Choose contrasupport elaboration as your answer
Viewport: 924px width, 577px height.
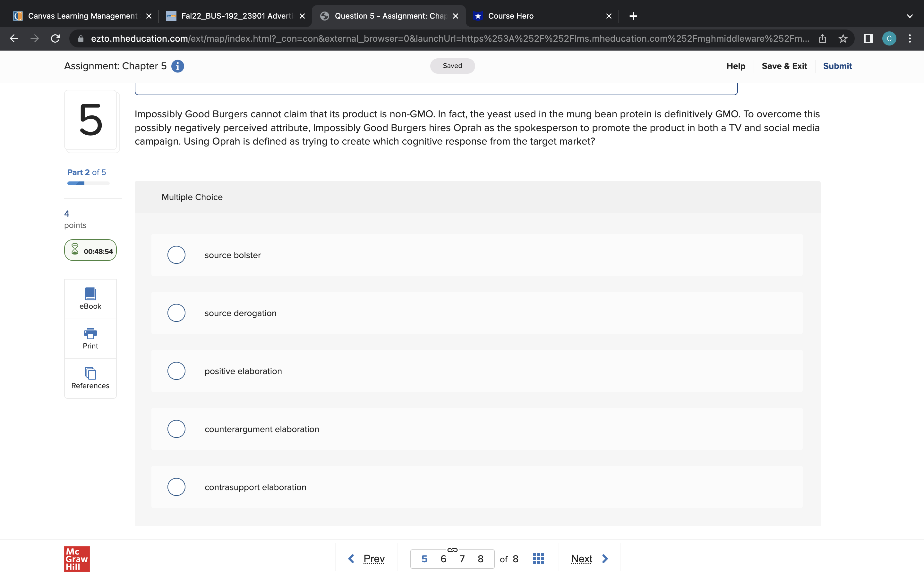point(176,487)
